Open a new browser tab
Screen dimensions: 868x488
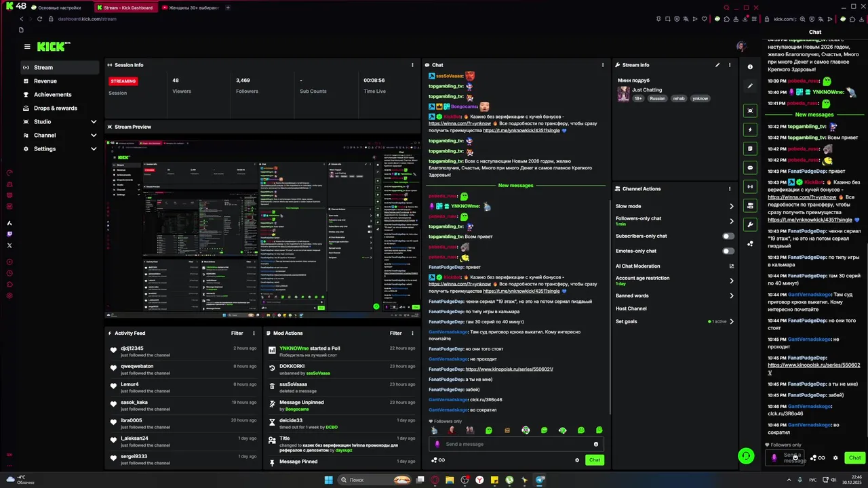[x=228, y=7]
